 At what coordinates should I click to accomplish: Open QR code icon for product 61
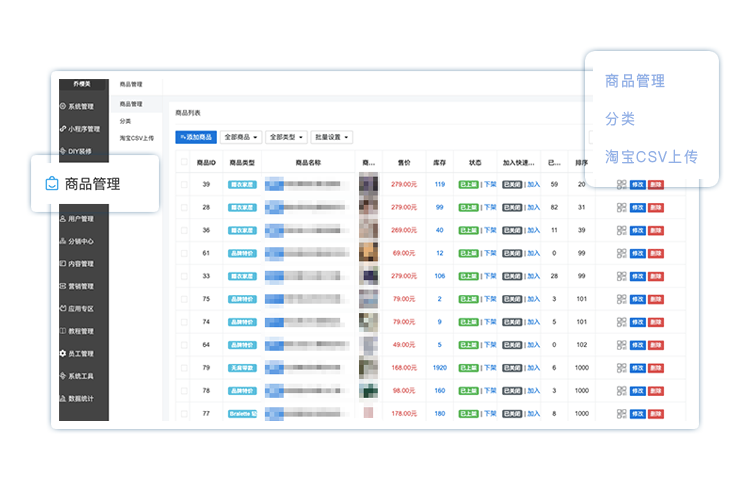[621, 253]
